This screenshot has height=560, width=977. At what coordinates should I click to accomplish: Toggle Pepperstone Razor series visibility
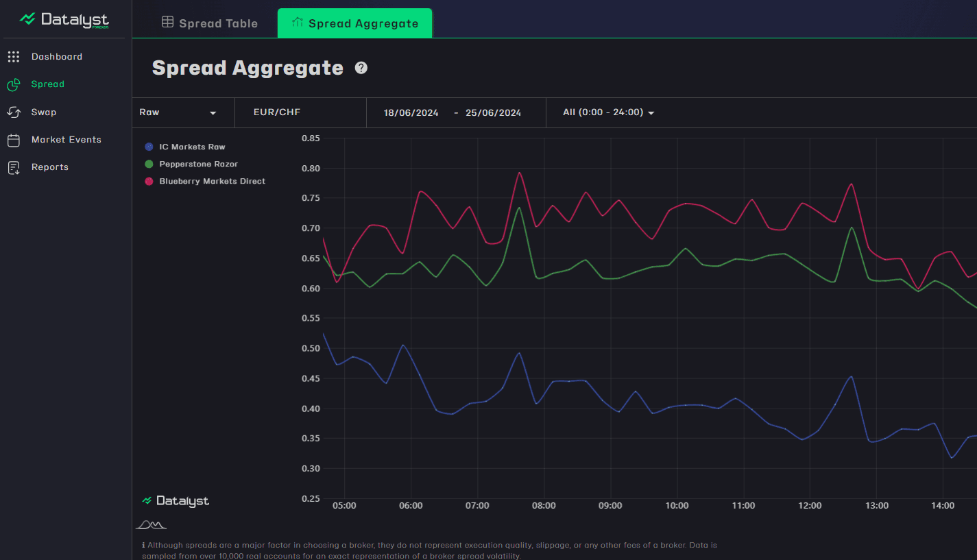click(198, 164)
